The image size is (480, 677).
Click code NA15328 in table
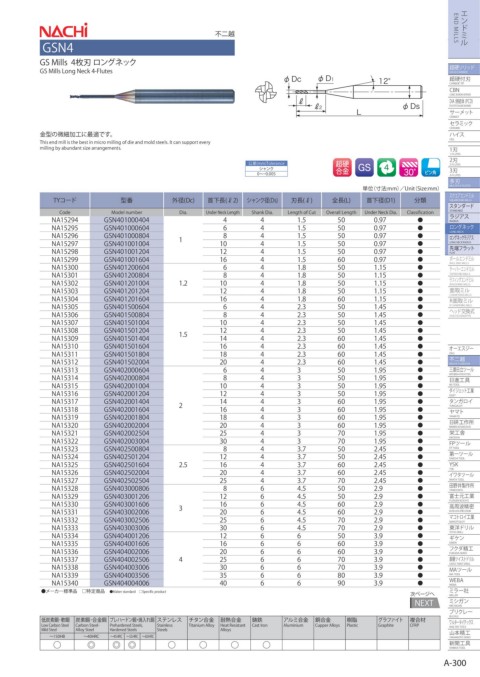click(65, 489)
